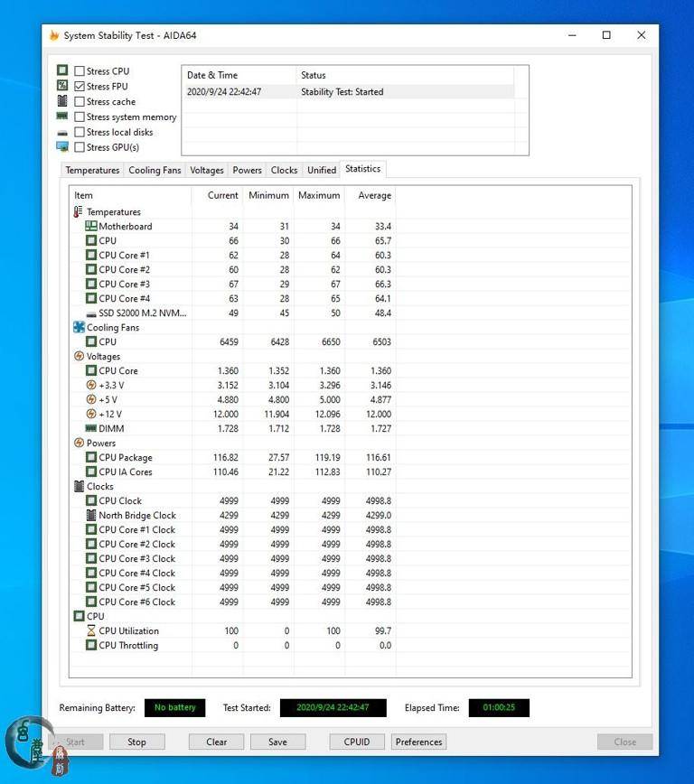Viewport: 694px width, 784px height.
Task: Switch to the Cooling Fans tab
Action: (x=155, y=170)
